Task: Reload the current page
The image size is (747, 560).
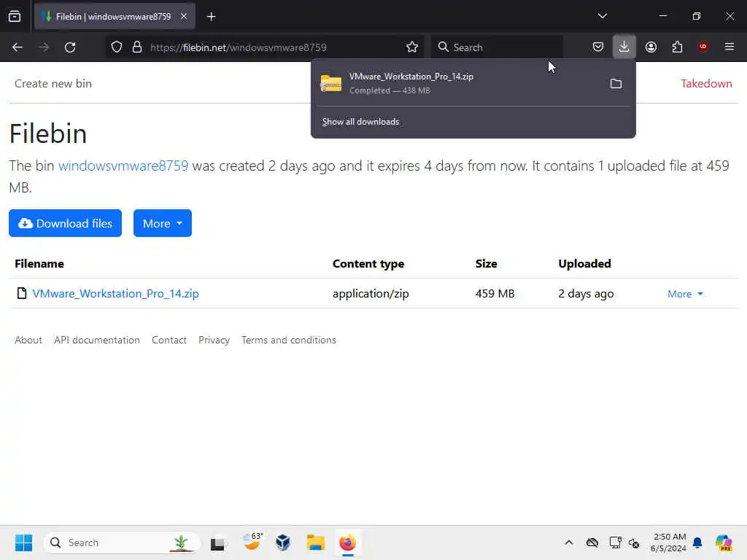Action: coord(70,47)
